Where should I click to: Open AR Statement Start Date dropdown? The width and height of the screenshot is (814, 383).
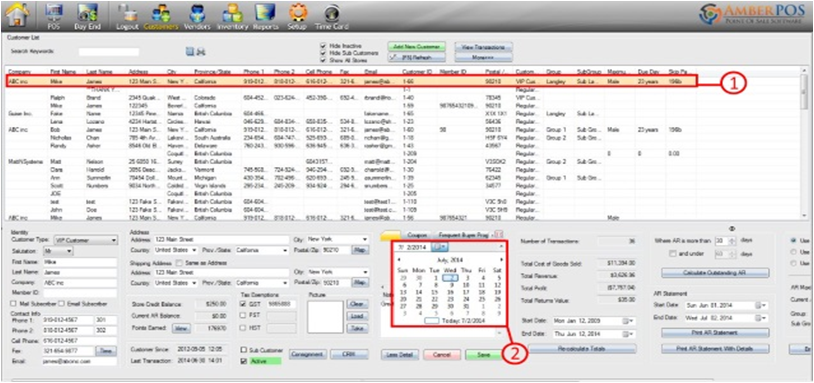click(762, 305)
